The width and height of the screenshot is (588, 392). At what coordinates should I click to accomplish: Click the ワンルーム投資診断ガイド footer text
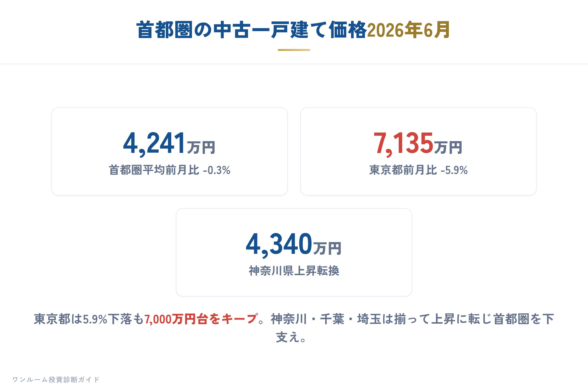(56, 380)
